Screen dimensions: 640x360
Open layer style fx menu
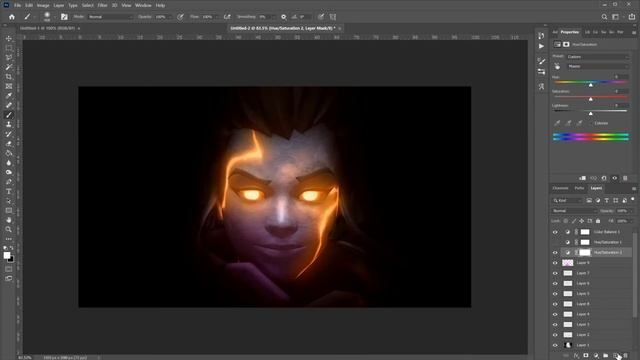click(576, 356)
